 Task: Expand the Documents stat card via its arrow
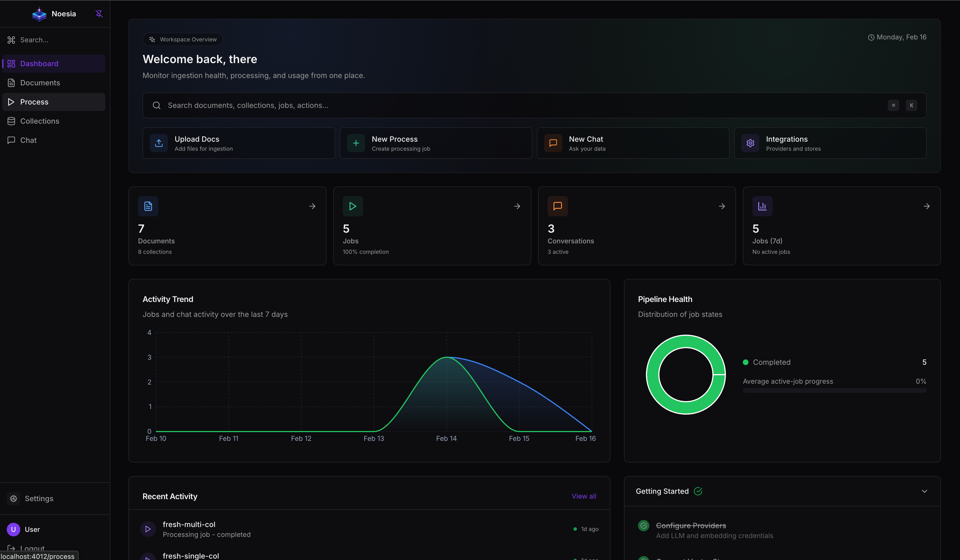[x=312, y=206]
